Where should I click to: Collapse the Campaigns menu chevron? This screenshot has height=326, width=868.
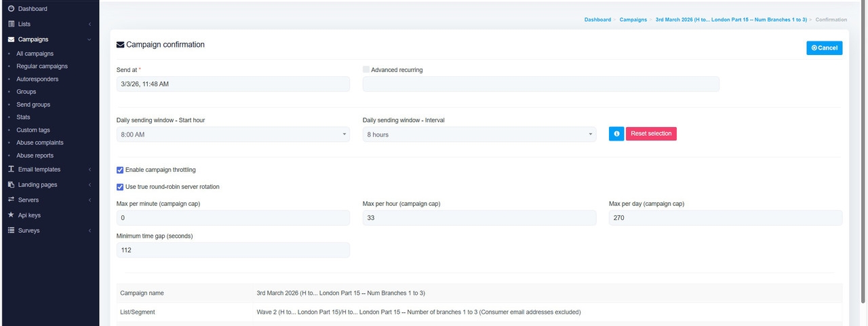point(90,39)
